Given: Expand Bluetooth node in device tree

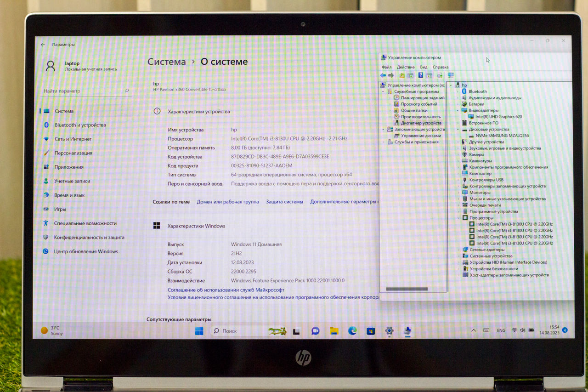Looking at the screenshot, I should pyautogui.click(x=458, y=91).
